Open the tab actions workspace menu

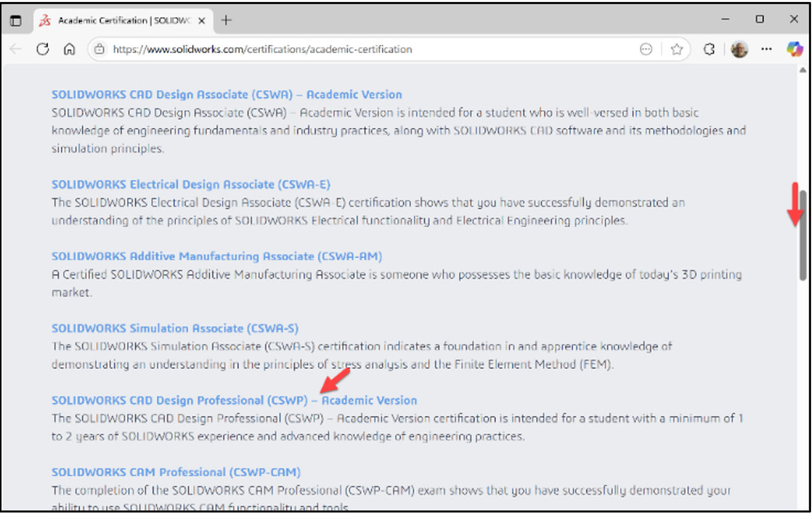16,21
